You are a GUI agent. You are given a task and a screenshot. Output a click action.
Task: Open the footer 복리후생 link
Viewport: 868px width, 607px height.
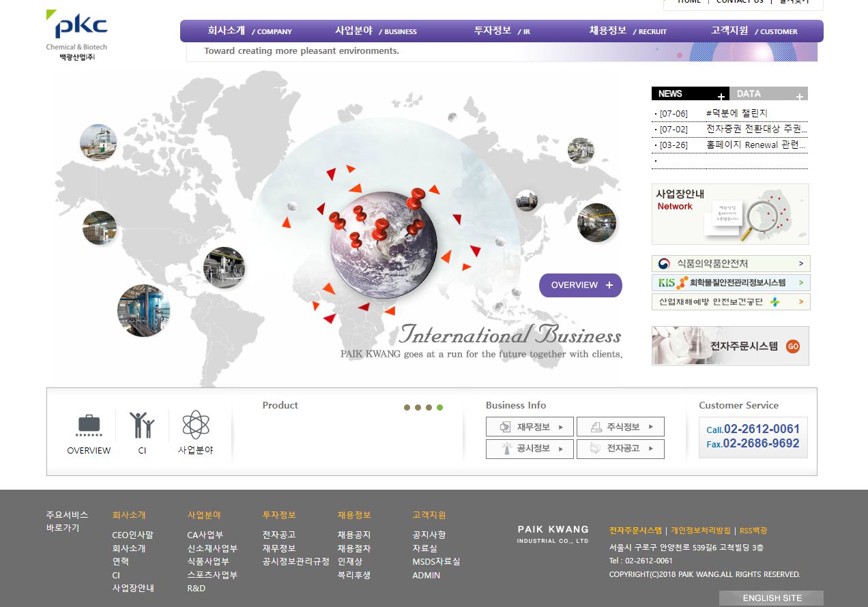(x=354, y=575)
